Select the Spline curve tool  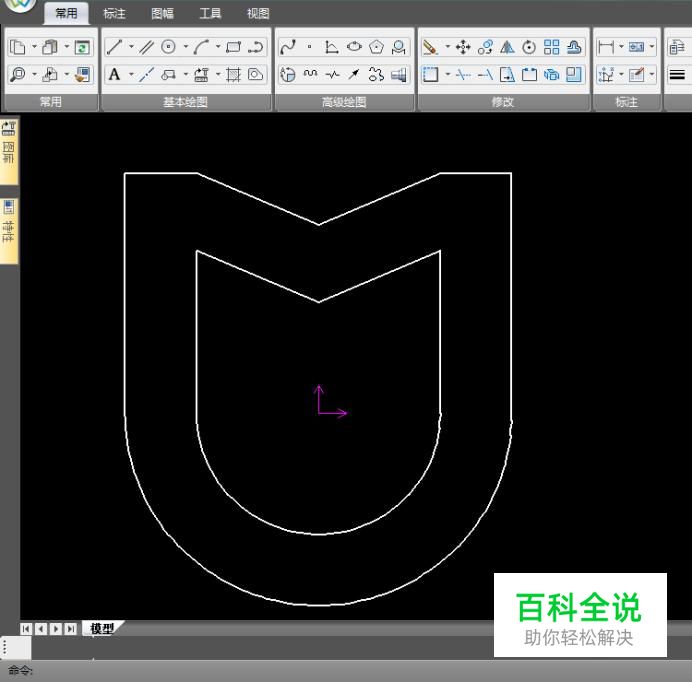tap(288, 47)
